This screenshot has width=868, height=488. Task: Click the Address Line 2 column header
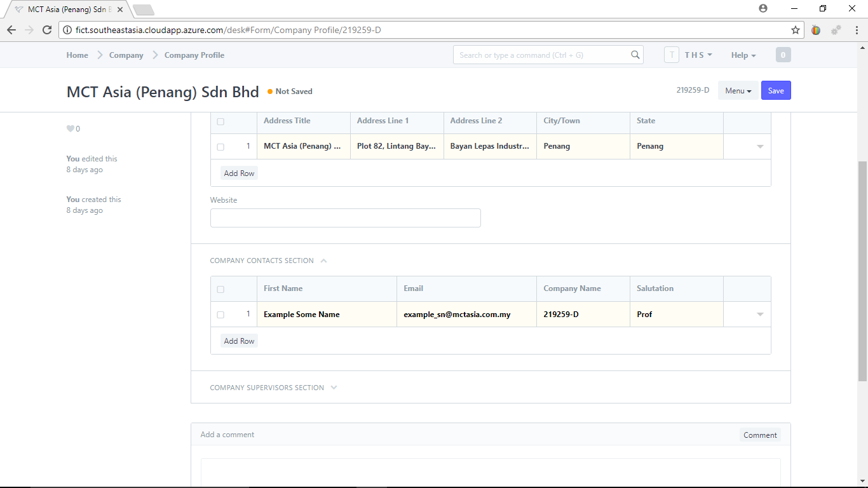pos(491,121)
